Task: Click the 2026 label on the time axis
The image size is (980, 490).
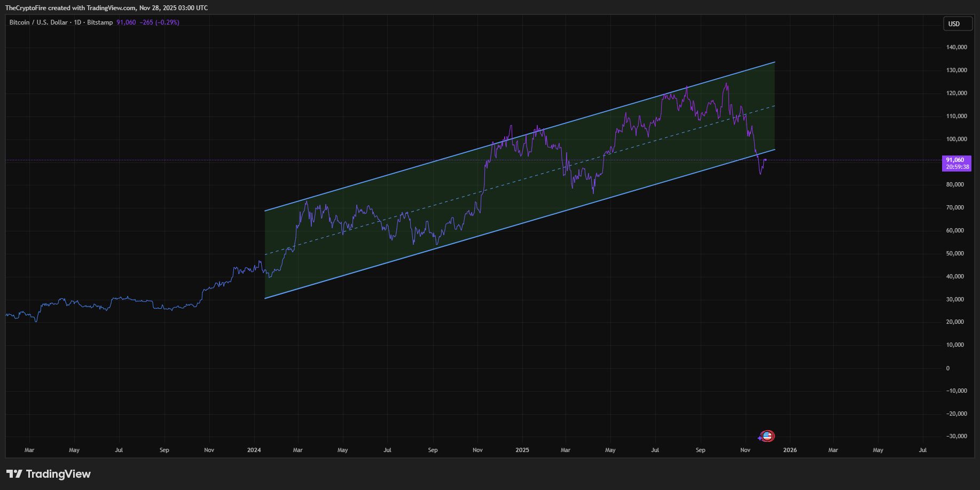Action: tap(790, 450)
